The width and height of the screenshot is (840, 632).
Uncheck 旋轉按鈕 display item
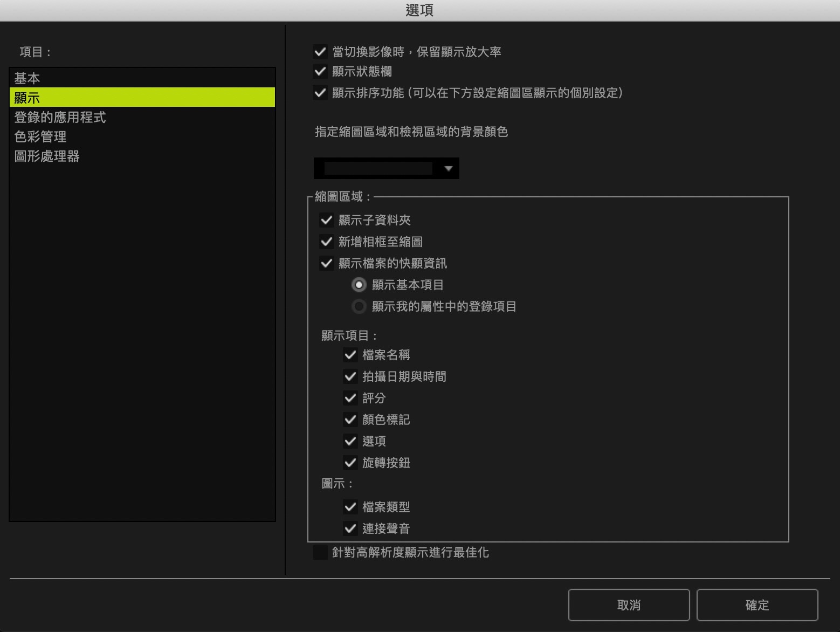click(350, 463)
